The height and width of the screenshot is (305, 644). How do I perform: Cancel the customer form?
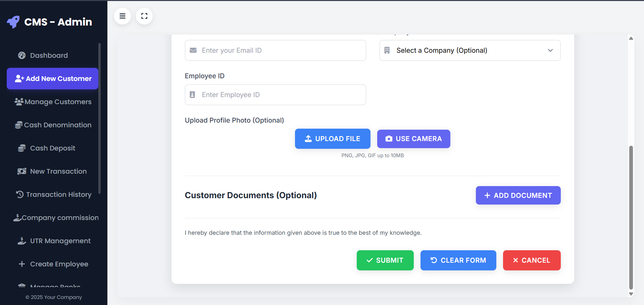point(532,260)
